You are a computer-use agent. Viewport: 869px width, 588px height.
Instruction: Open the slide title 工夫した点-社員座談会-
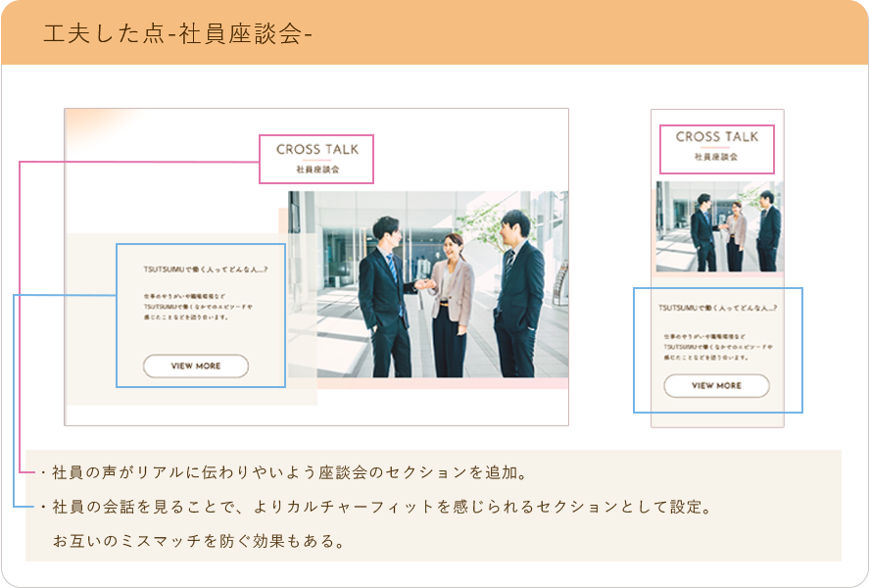(177, 33)
